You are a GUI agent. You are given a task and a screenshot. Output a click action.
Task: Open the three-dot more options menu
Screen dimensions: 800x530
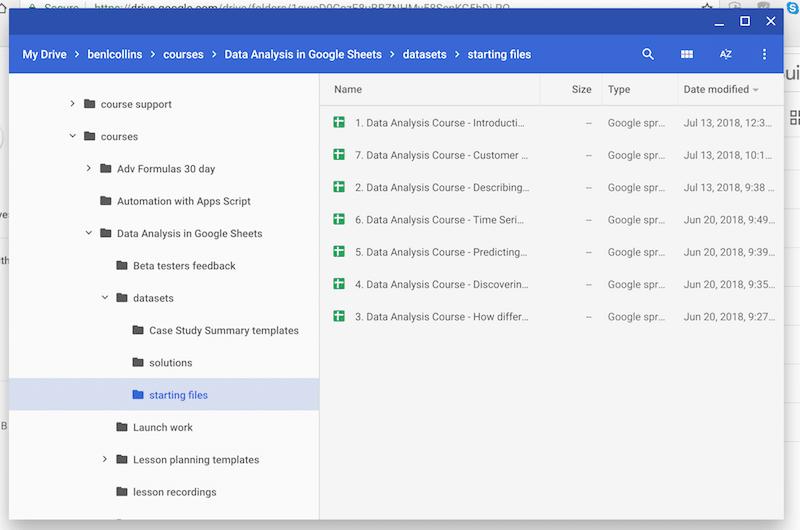coord(764,54)
